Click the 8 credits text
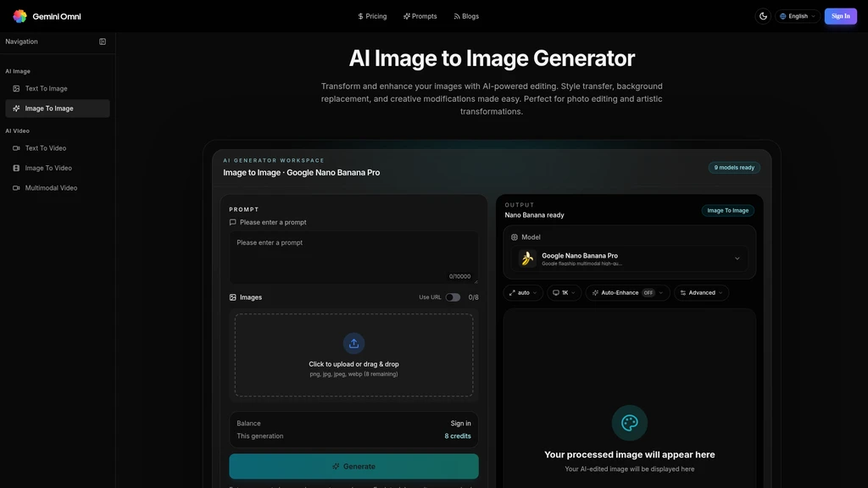The width and height of the screenshot is (868, 488). click(458, 436)
